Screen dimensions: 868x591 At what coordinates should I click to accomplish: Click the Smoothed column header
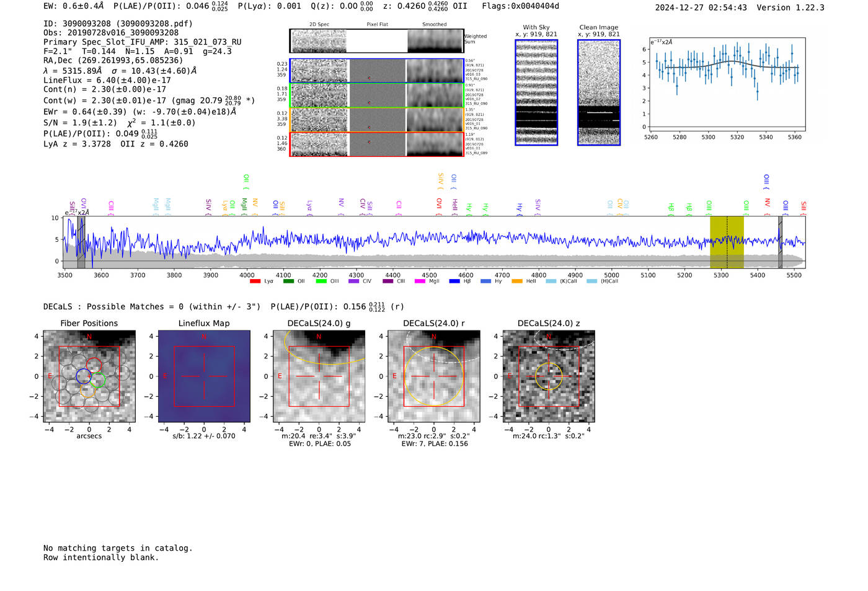pos(435,25)
